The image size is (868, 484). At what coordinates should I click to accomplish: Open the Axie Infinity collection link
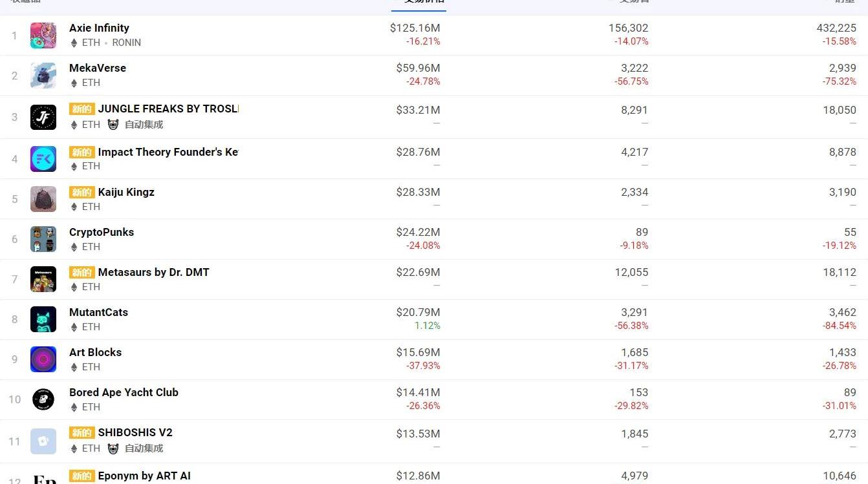[x=99, y=28]
